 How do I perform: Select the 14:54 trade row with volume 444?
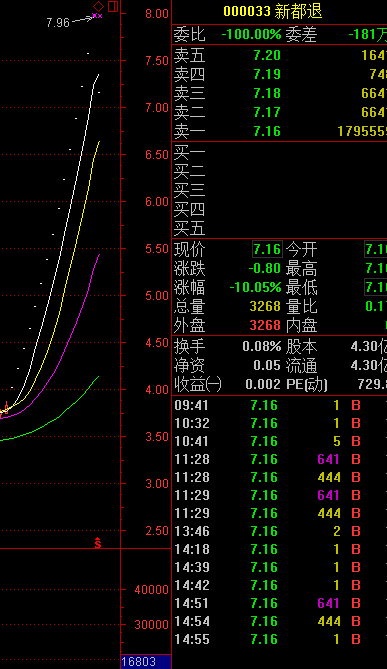279,621
